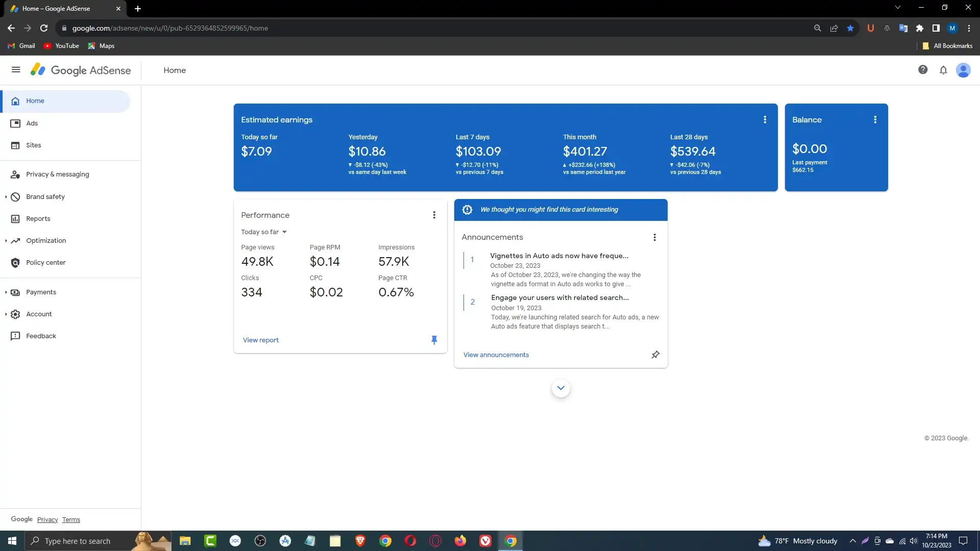The width and height of the screenshot is (980, 551).
Task: Close the Home – Google AdSense tab
Action: (118, 9)
